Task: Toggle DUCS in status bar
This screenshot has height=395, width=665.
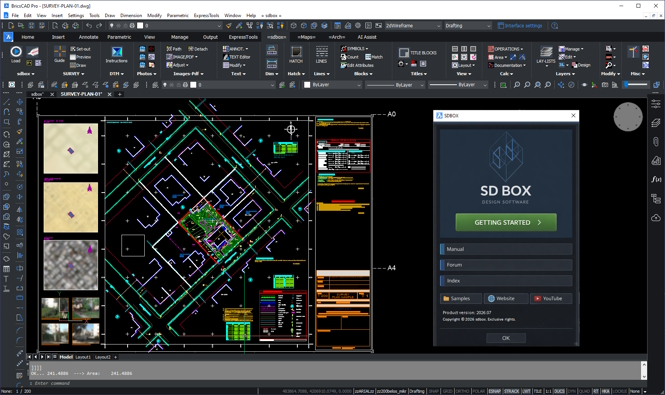Action: point(559,391)
